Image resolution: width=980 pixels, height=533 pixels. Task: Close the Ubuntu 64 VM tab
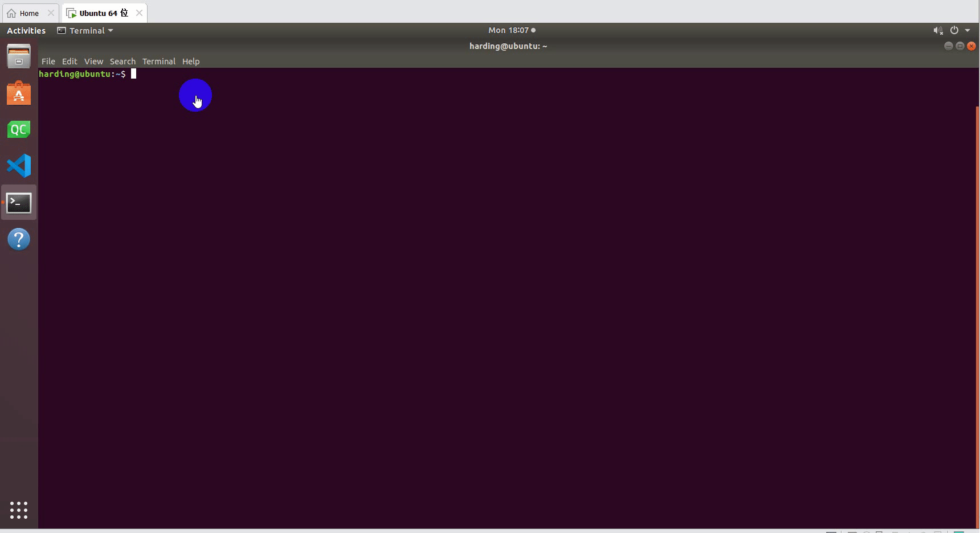[139, 13]
